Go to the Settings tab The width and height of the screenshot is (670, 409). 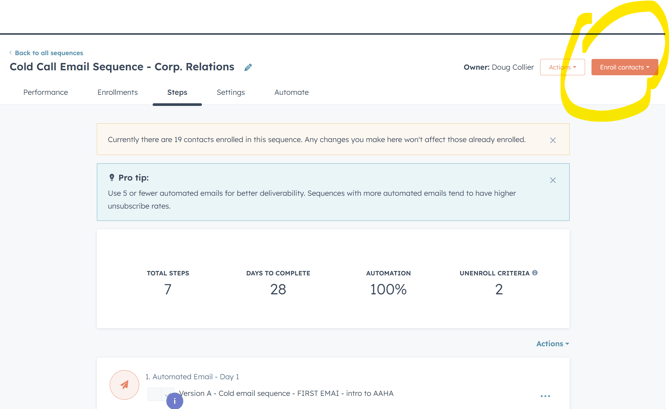230,92
